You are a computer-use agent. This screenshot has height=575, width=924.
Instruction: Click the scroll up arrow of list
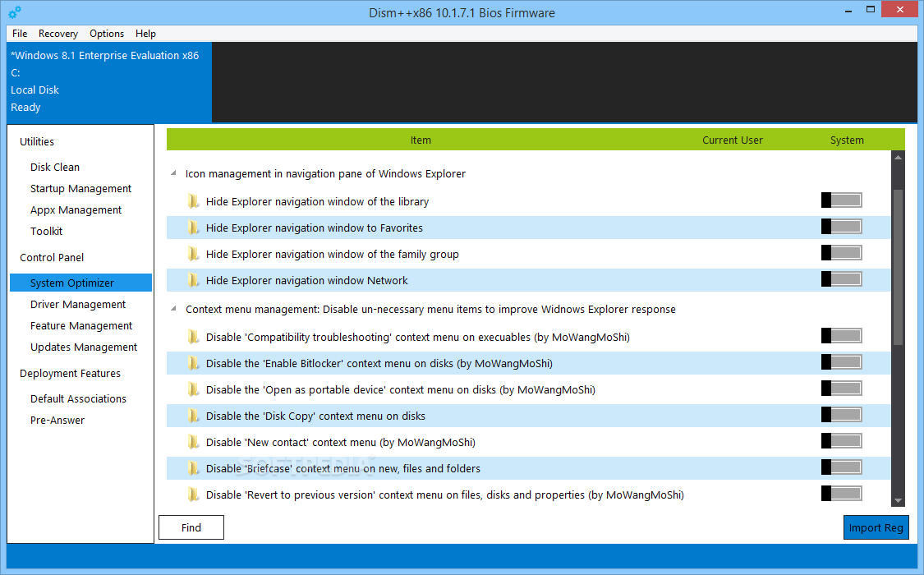coord(898,157)
